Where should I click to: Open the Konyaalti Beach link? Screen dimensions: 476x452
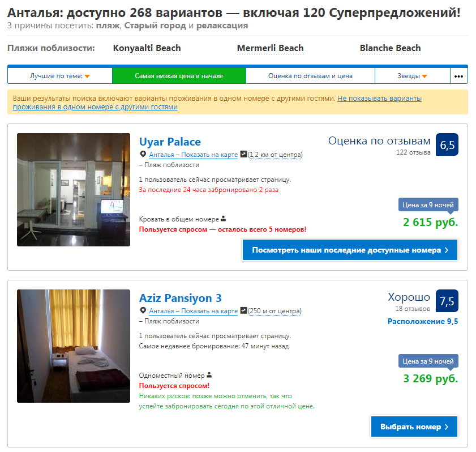pyautogui.click(x=147, y=48)
